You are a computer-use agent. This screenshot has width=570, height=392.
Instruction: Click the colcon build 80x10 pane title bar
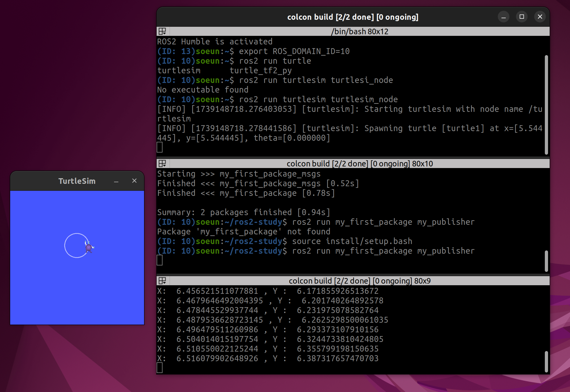click(360, 163)
